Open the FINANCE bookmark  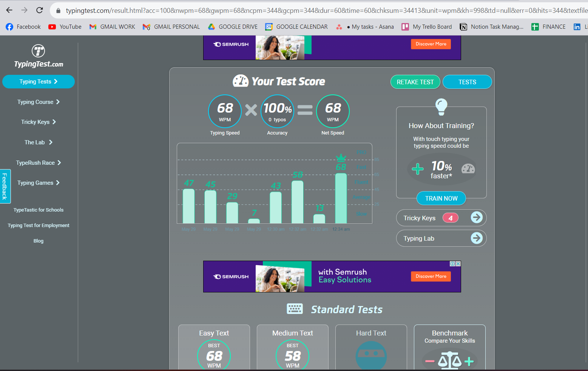pyautogui.click(x=548, y=27)
